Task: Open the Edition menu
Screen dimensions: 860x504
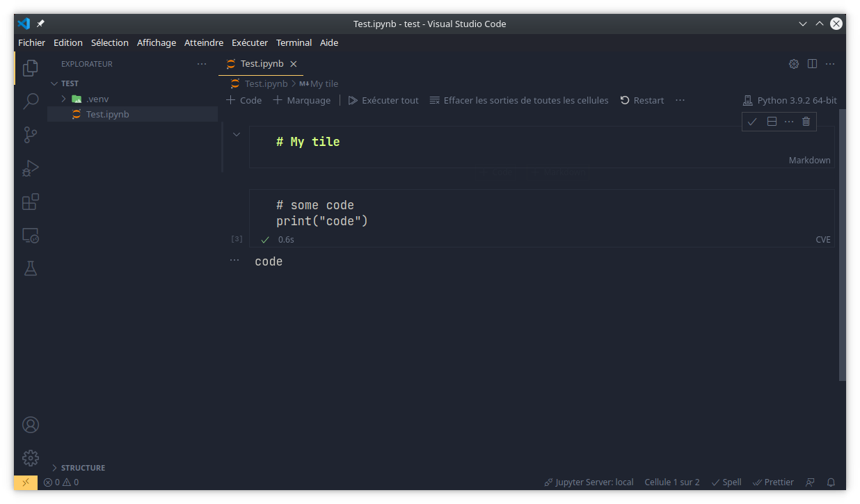Action: click(68, 42)
